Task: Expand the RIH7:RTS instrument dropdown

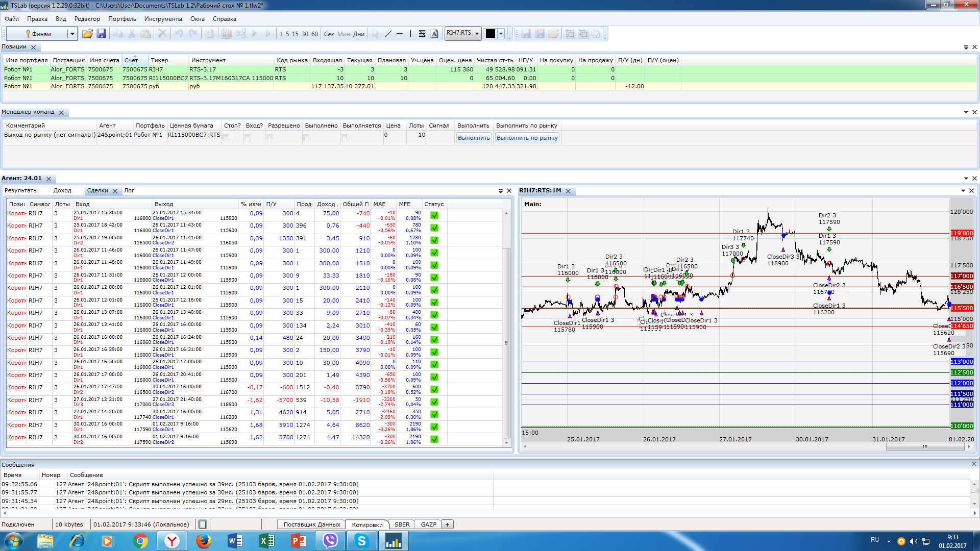Action: coord(477,34)
